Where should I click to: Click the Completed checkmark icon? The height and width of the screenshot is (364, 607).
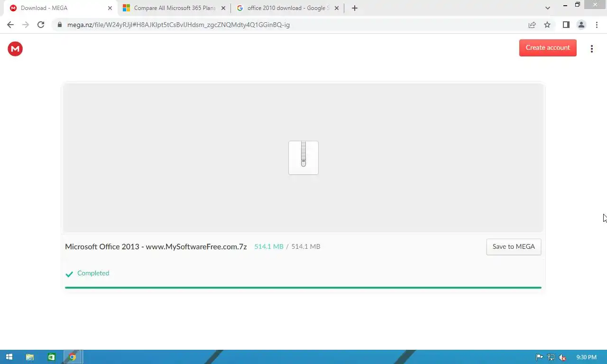pos(69,274)
